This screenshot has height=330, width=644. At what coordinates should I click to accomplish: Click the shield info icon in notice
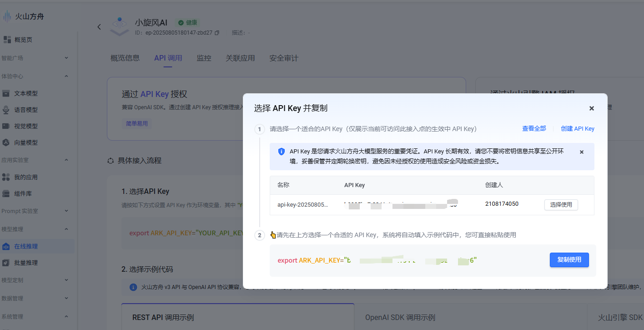(282, 152)
